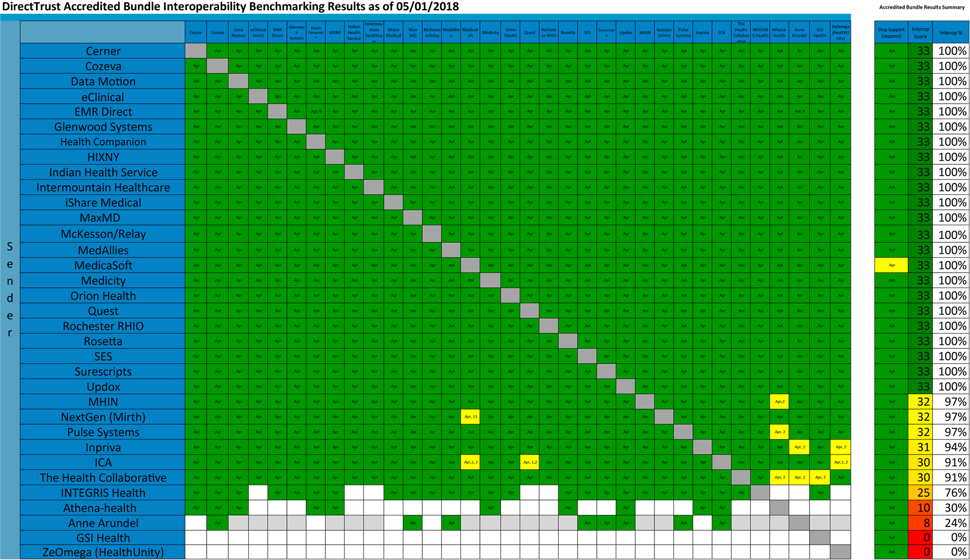The height and width of the screenshot is (560, 970).
Task: Click the Disp Support (respond) summary header
Action: [891, 33]
